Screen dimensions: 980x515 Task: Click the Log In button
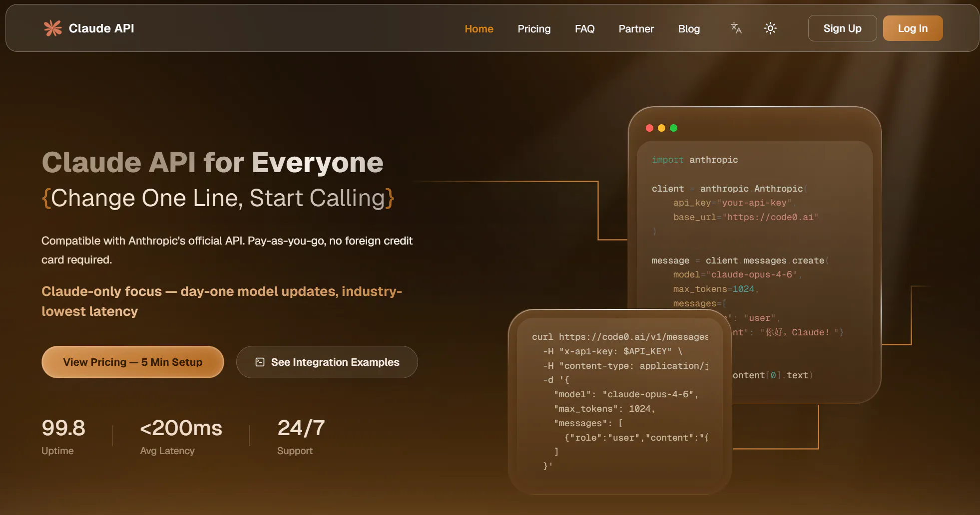pyautogui.click(x=913, y=28)
